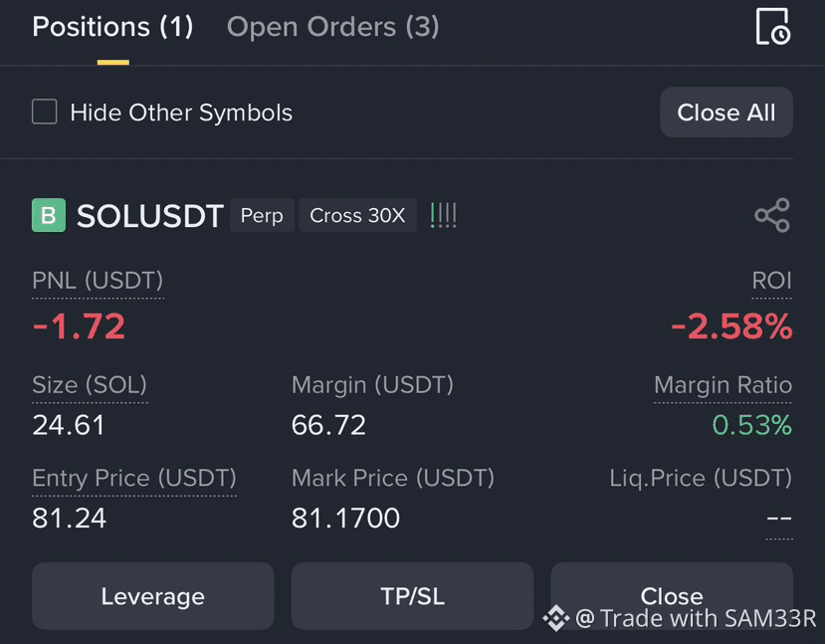Toggle the Size (SOL) unit label
Viewport: 825px width, 644px height.
(90, 385)
